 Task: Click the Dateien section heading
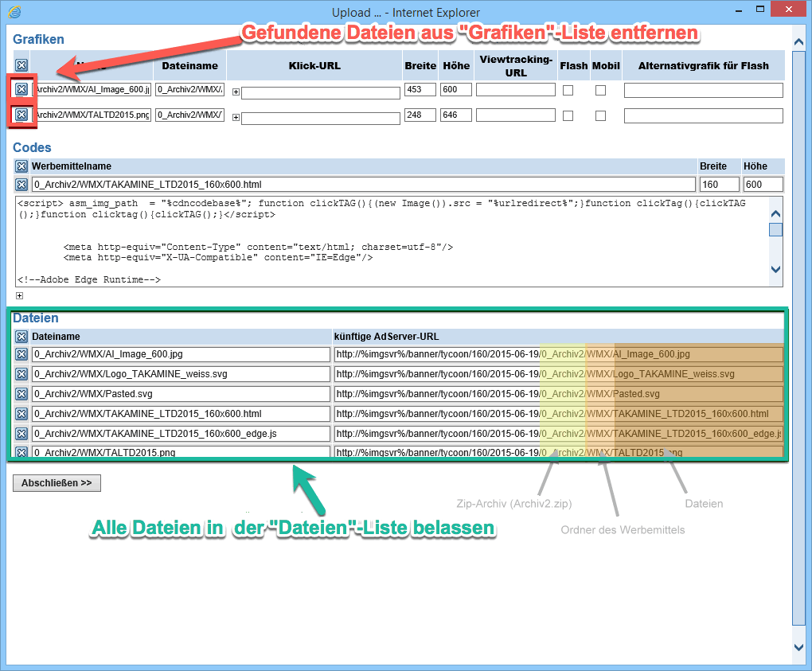[36, 318]
